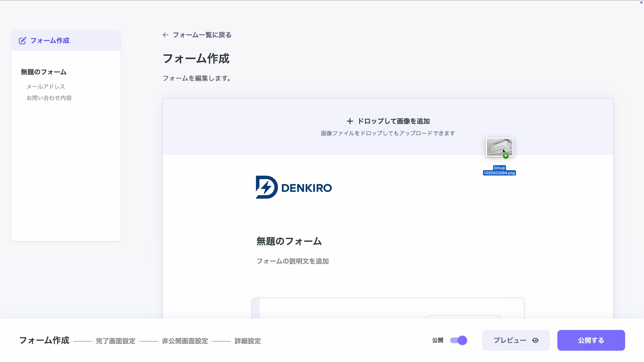Click 無題のフォーム in the left panel
The image size is (644, 362).
(43, 72)
